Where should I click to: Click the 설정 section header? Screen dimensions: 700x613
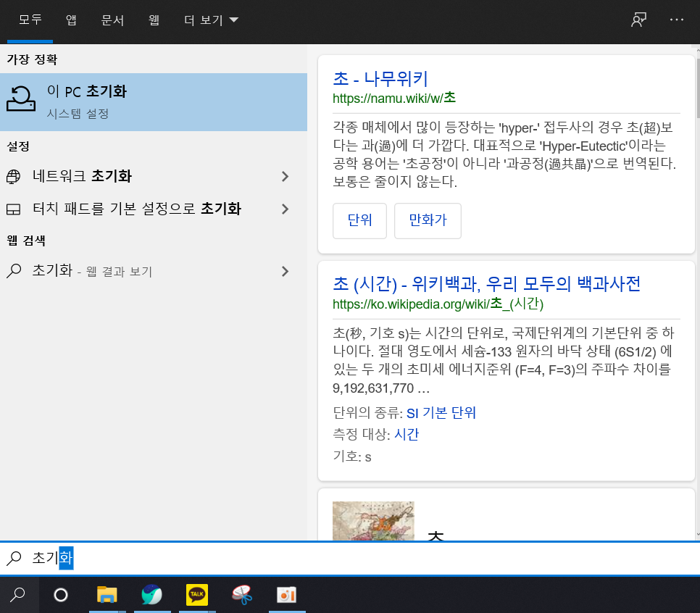18,146
